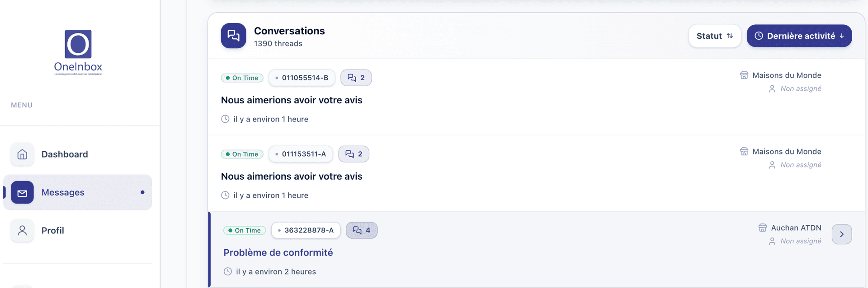Viewport: 868px width, 288px height.
Task: Toggle the On Time badge on the Auchan conversation
Action: point(245,230)
